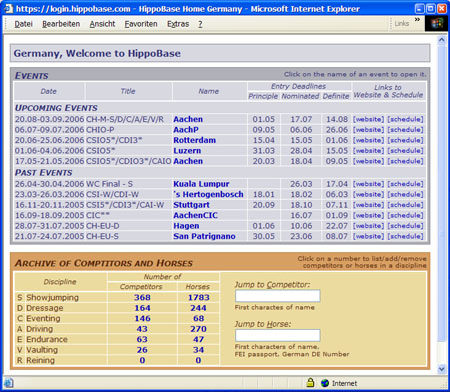Viewport: 450px width, 392px height.
Task: Open the Aachen CH-M-S/D/C/A/E/V/R event
Action: pos(188,119)
